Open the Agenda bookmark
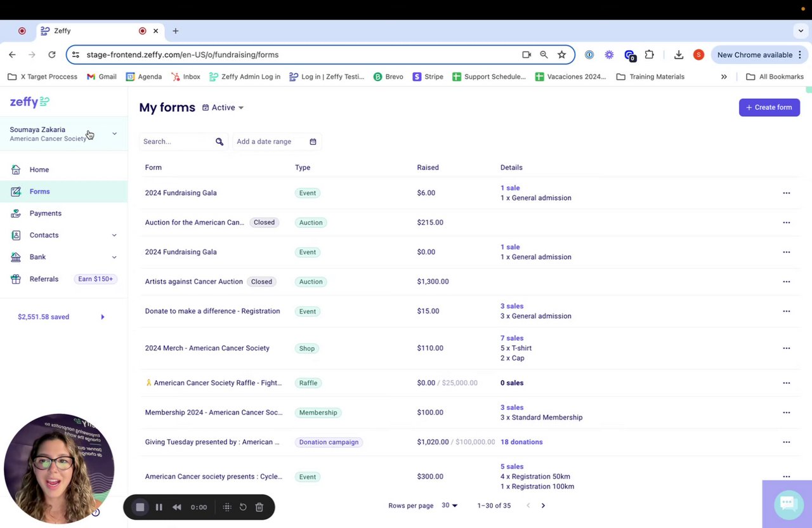 [x=144, y=77]
